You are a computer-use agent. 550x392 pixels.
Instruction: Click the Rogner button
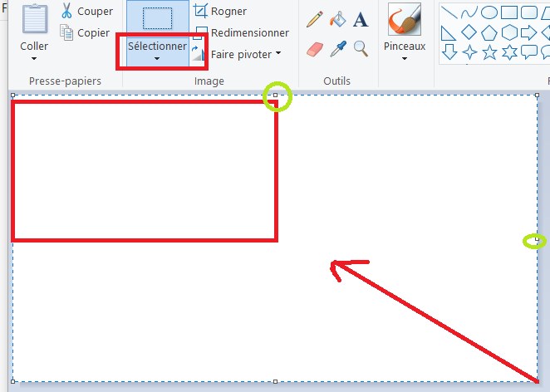coord(220,12)
